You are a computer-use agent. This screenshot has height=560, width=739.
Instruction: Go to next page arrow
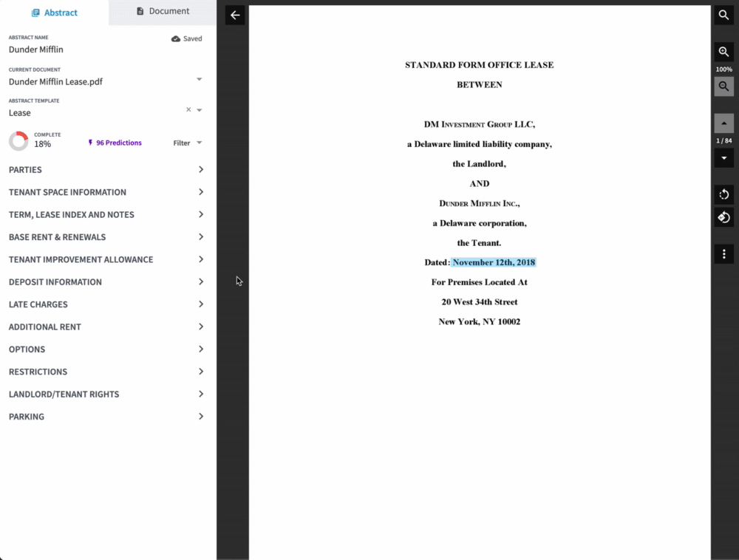tap(723, 158)
